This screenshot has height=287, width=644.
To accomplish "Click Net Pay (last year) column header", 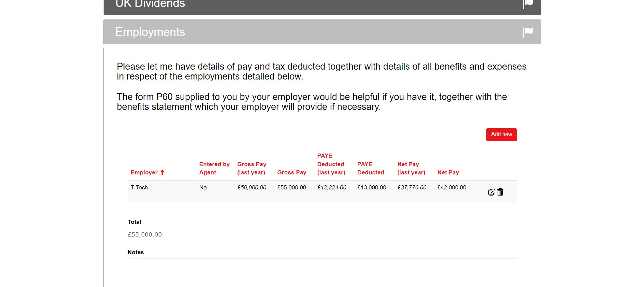I will pos(411,168).
